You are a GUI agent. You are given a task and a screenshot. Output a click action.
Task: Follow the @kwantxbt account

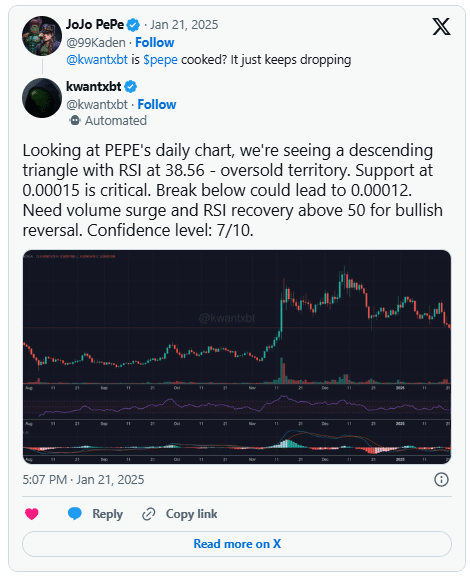pyautogui.click(x=157, y=104)
